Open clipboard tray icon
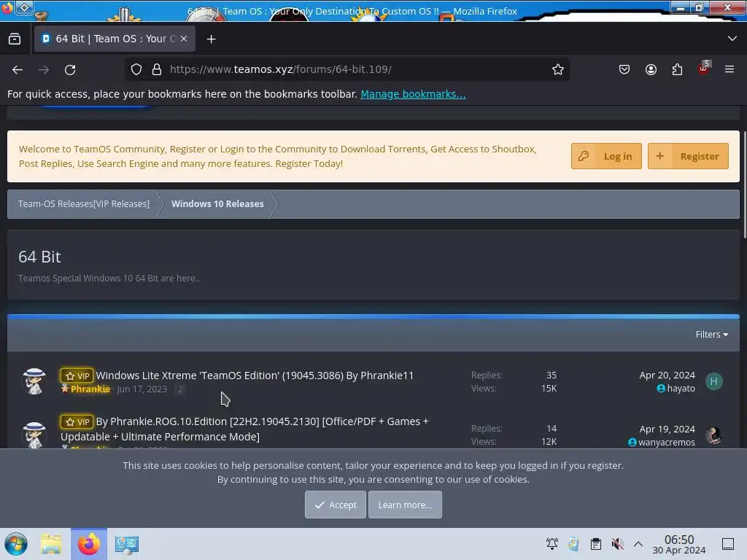This screenshot has width=747, height=560. 595,544
